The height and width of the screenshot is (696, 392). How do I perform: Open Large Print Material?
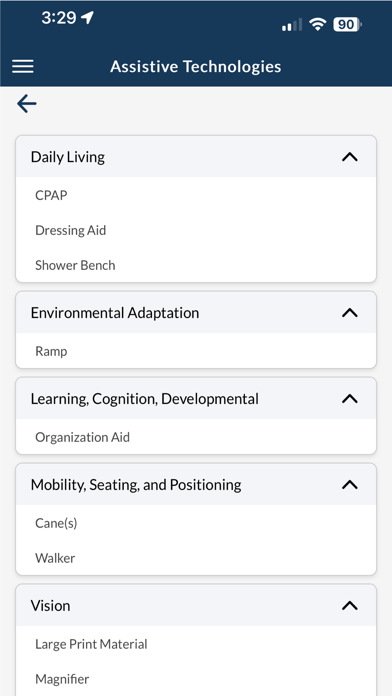point(196,644)
